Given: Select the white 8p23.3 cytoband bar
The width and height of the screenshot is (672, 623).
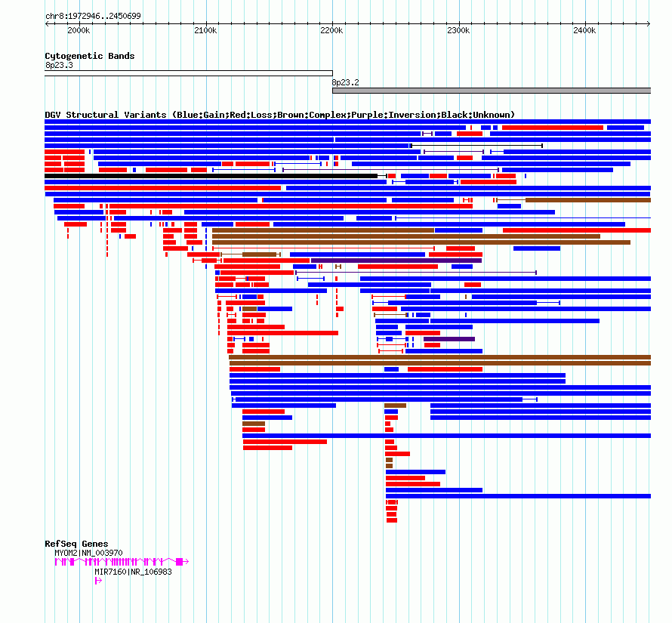Looking at the screenshot, I should (189, 73).
